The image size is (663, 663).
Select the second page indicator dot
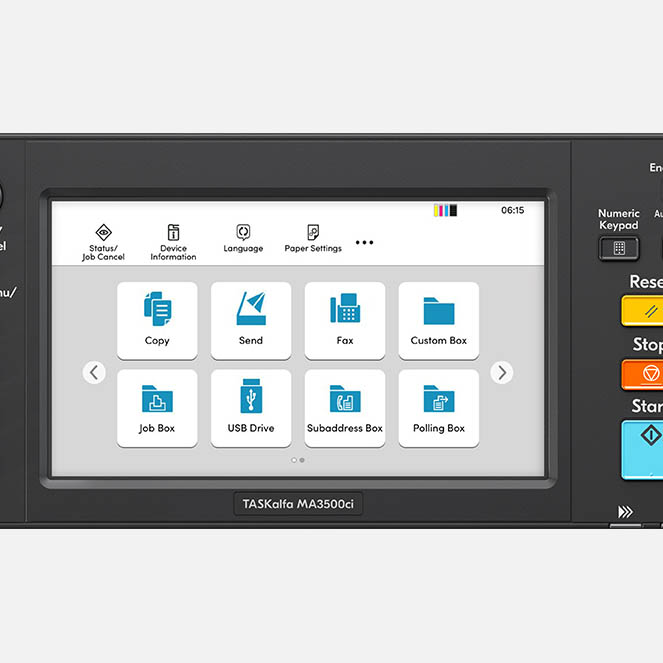click(302, 460)
